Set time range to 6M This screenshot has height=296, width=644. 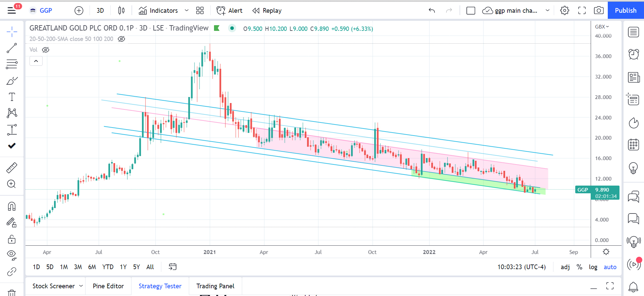point(92,267)
